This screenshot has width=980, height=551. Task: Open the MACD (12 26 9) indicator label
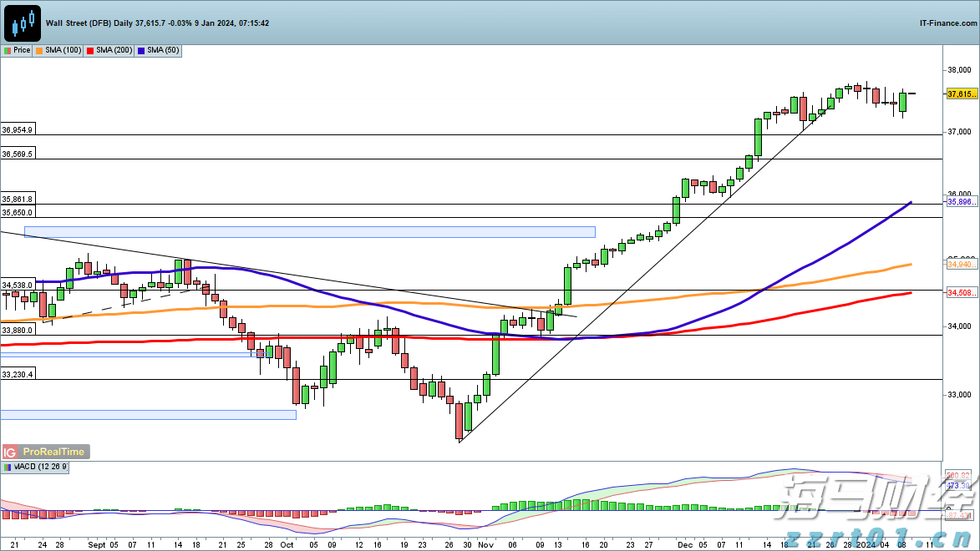(x=41, y=468)
